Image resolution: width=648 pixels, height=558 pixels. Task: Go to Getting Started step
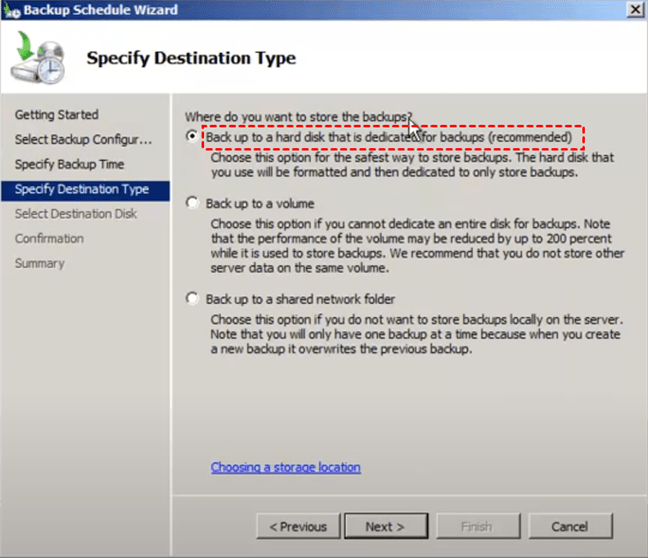pyautogui.click(x=56, y=115)
